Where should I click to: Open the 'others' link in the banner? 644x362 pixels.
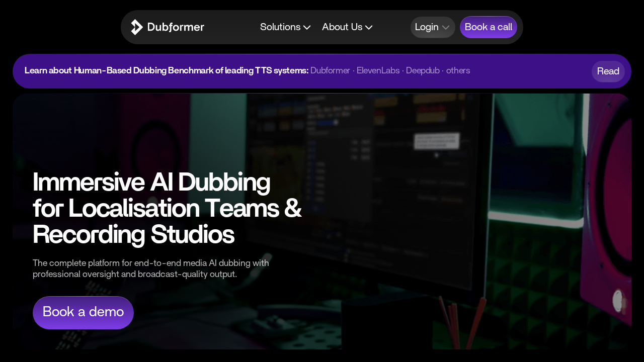458,70
